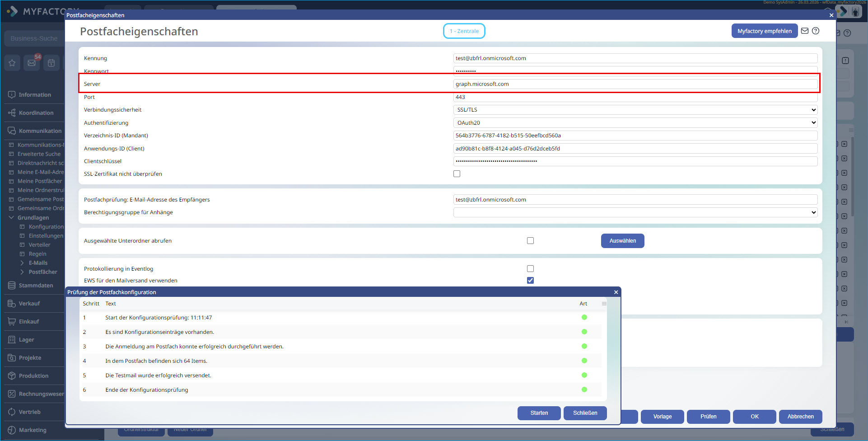This screenshot has width=868, height=441.
Task: Click the Rechnungswesen module icon
Action: [x=12, y=394]
